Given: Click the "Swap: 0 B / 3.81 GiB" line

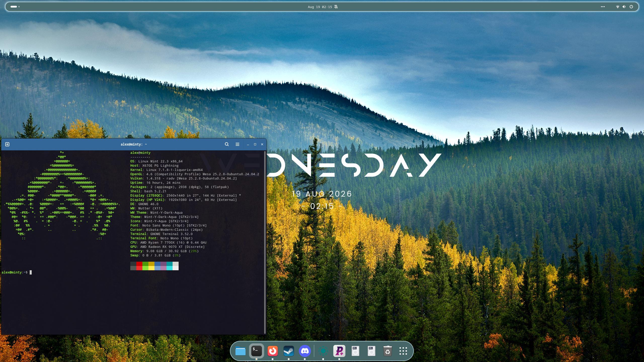Looking at the screenshot, I should click(x=155, y=255).
